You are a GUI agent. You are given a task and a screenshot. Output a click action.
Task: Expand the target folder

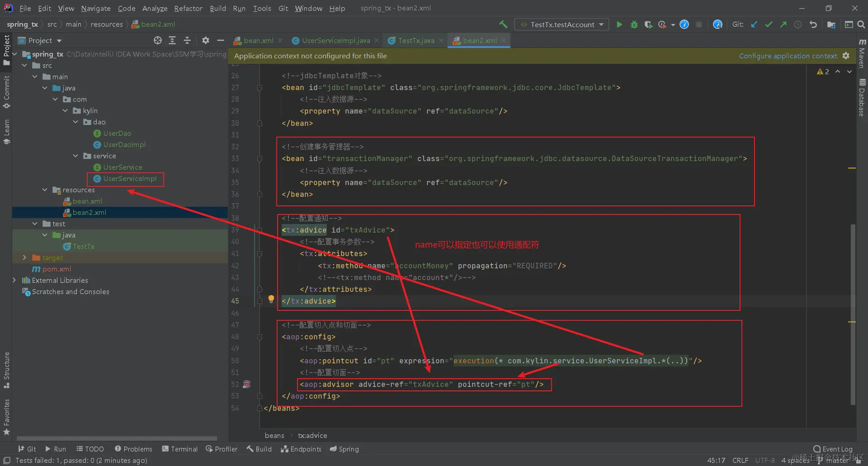(x=24, y=258)
